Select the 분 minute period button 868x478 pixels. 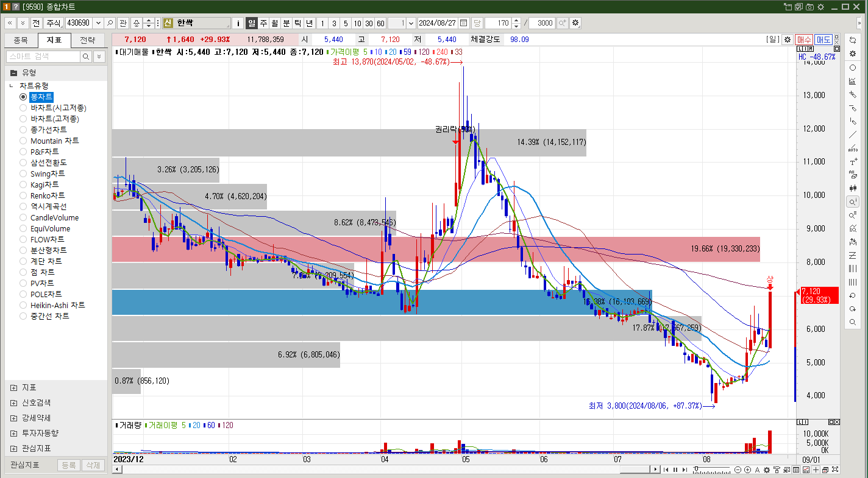coord(286,23)
